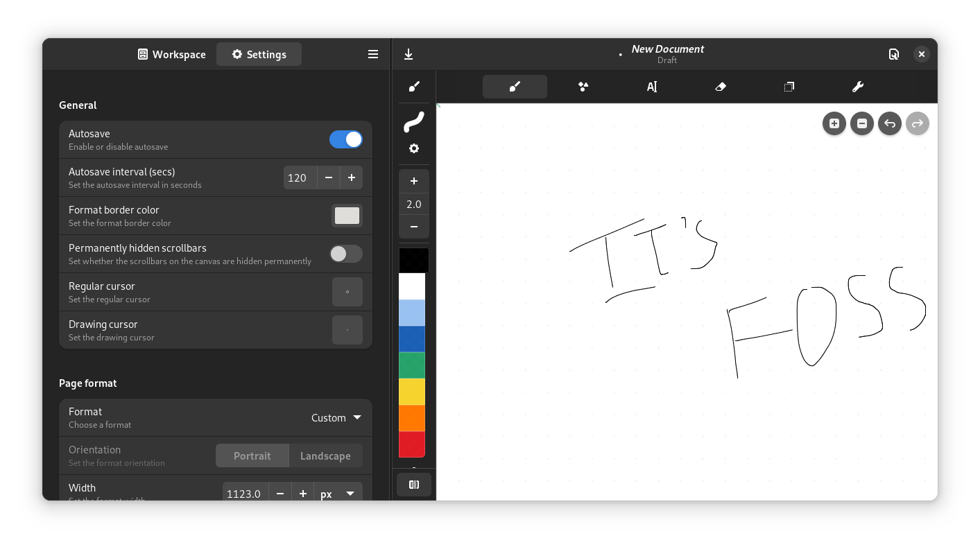Zoom in on canvas with plus button
Image resolution: width=980 pixels, height=547 pixels.
[x=834, y=124]
